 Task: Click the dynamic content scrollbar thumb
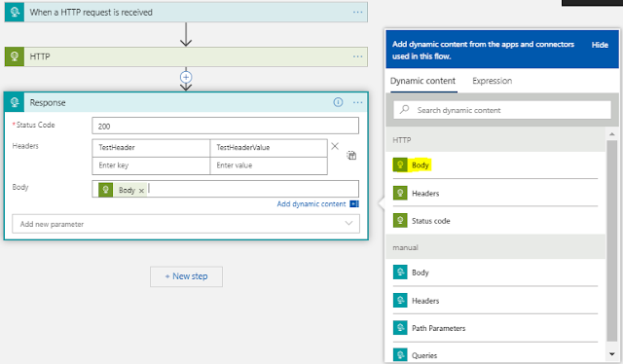pyautogui.click(x=612, y=240)
